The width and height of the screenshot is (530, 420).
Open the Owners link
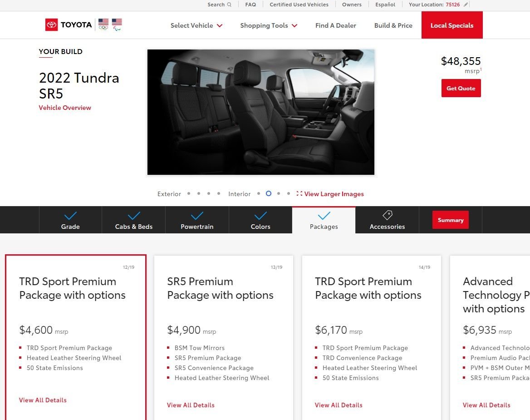[x=352, y=5]
